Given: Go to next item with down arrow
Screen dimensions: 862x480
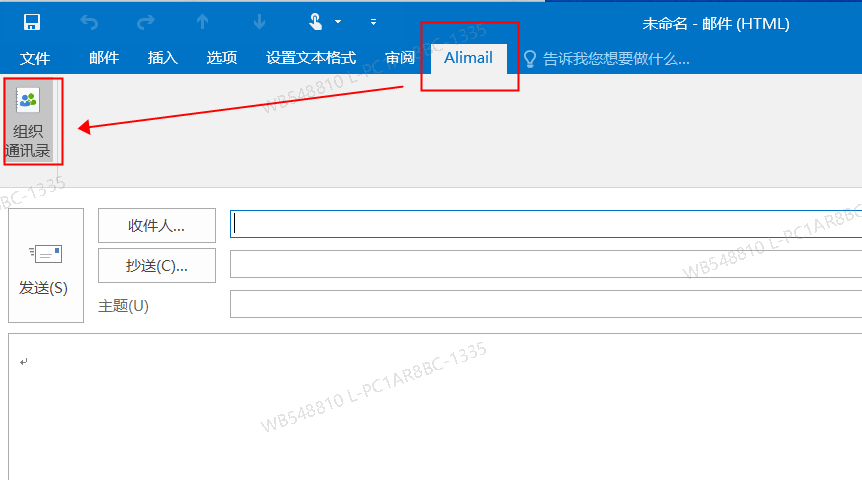Looking at the screenshot, I should click(260, 22).
